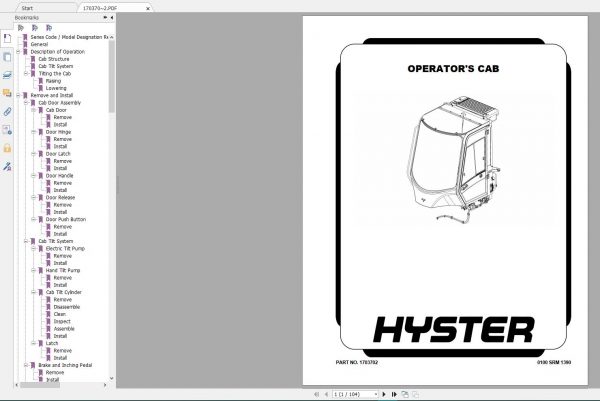Open the Clean bookmark
Screen dimensions: 600x401
click(x=60, y=314)
